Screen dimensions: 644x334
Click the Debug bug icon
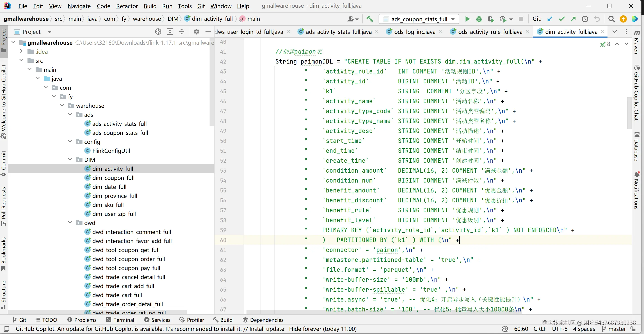(x=479, y=19)
